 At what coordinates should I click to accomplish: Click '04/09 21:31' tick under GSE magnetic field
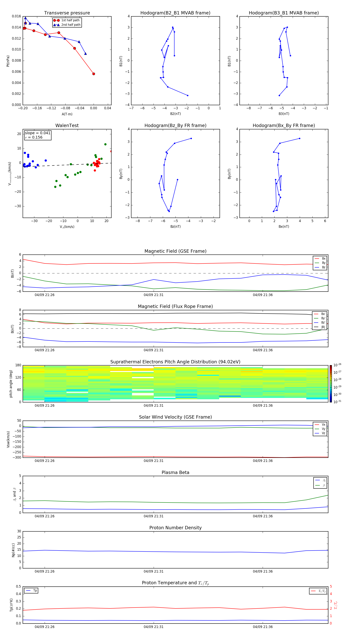tap(153, 295)
